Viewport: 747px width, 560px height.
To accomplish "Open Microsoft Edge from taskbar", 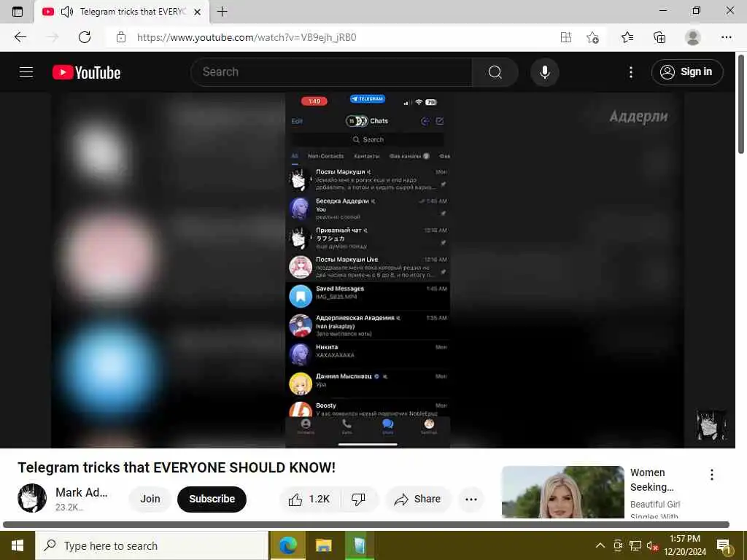I will [x=287, y=545].
